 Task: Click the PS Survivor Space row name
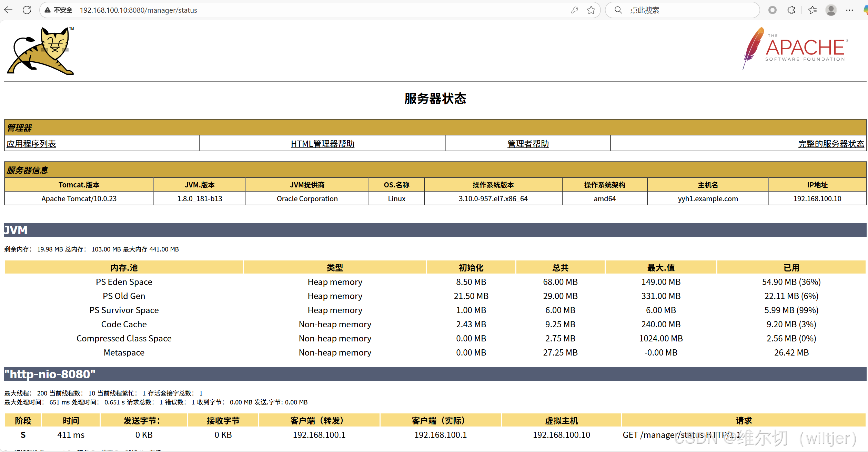click(124, 310)
